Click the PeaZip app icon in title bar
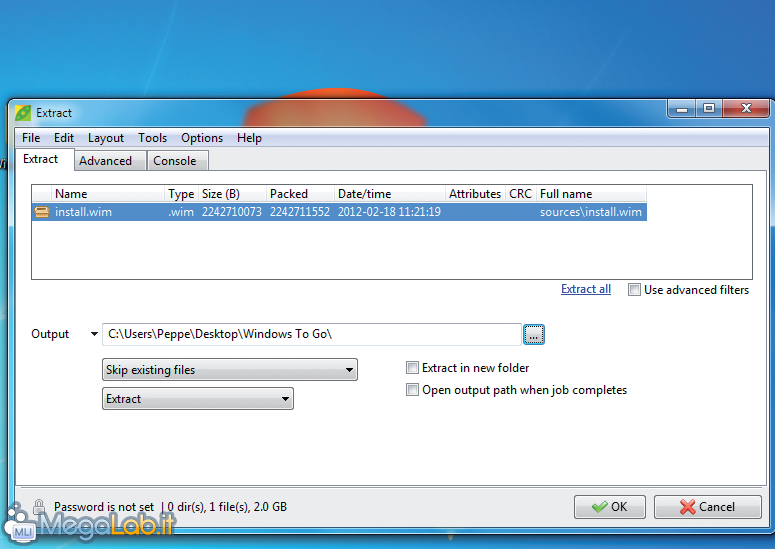The height and width of the screenshot is (549, 775). click(x=23, y=113)
